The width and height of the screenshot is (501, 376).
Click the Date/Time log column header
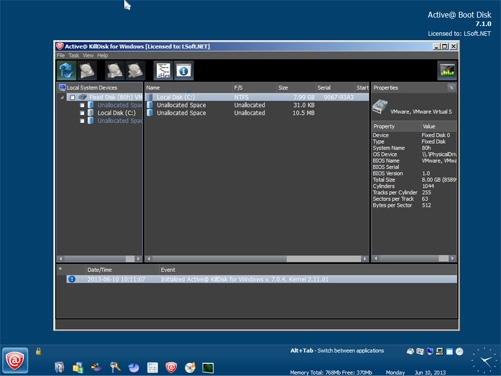tap(122, 270)
